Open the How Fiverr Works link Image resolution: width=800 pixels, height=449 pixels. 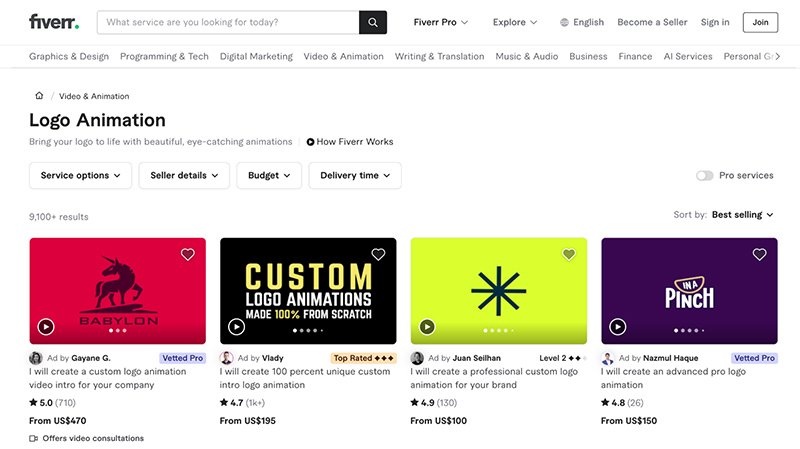[x=350, y=142]
